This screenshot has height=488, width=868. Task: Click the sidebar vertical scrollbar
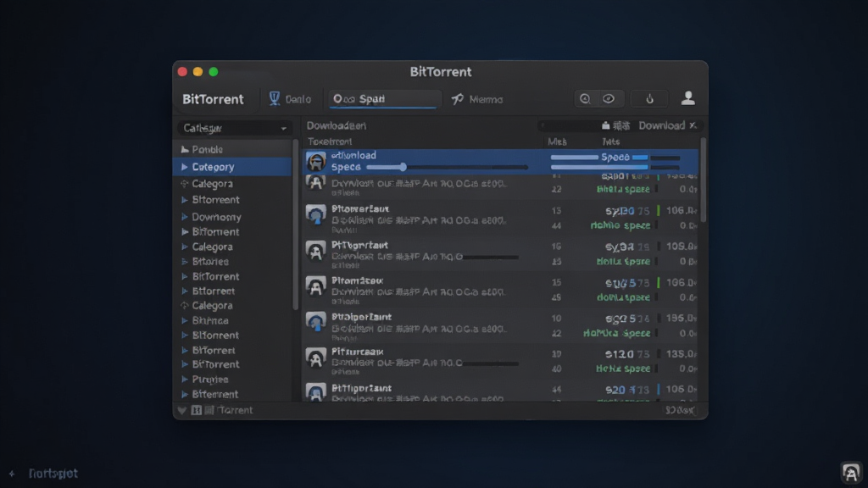pyautogui.click(x=295, y=224)
